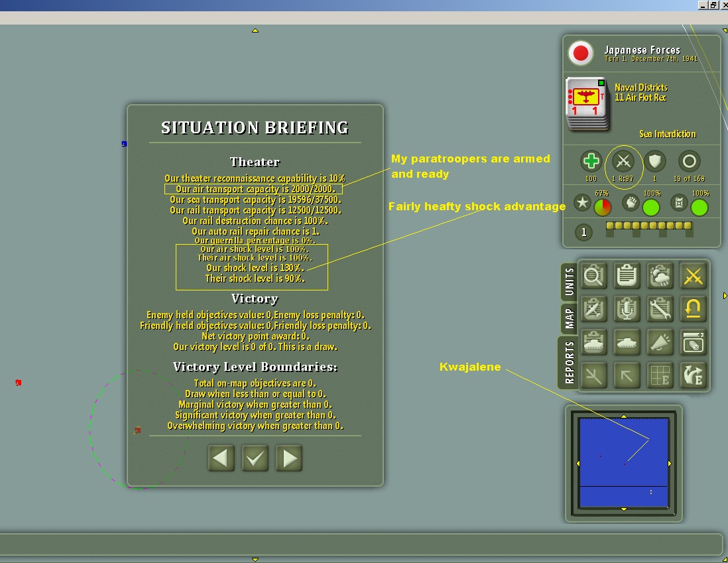Confirm briefing with the checkmark button
This screenshot has height=563, width=728.
[255, 458]
